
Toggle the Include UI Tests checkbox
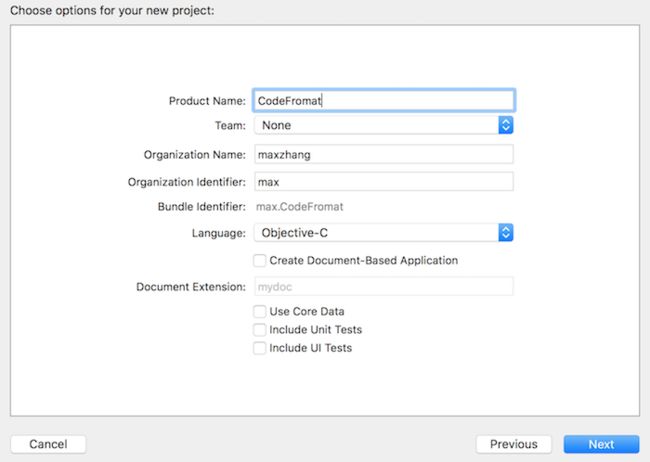tap(260, 348)
